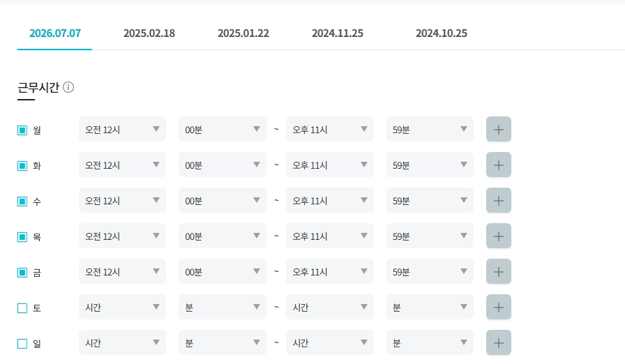Enable the 일 checkbox

coord(22,344)
